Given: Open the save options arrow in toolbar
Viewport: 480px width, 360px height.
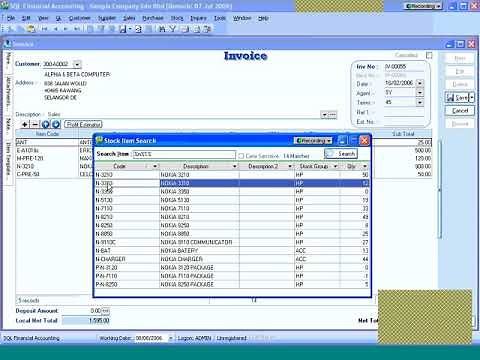Looking at the screenshot, I should pyautogui.click(x=130, y=29).
